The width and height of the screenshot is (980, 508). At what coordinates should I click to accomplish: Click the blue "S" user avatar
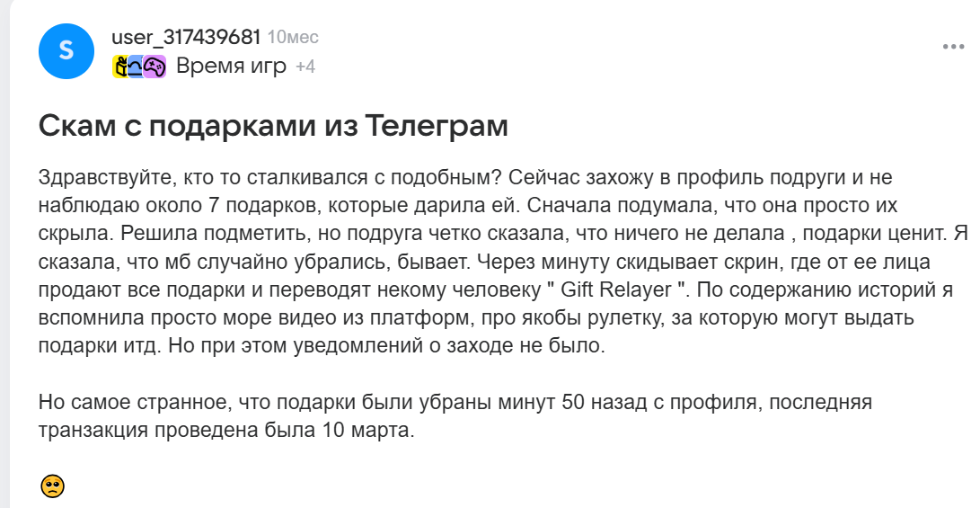point(66,51)
